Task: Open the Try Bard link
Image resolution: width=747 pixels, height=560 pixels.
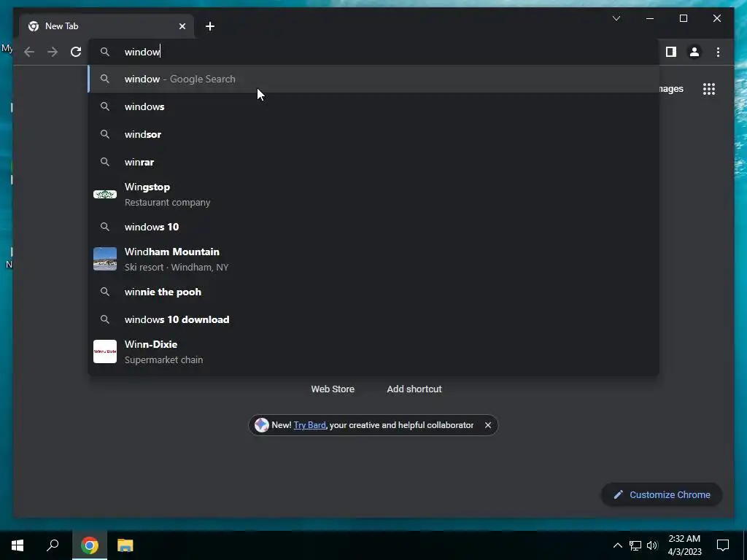Action: 309,425
